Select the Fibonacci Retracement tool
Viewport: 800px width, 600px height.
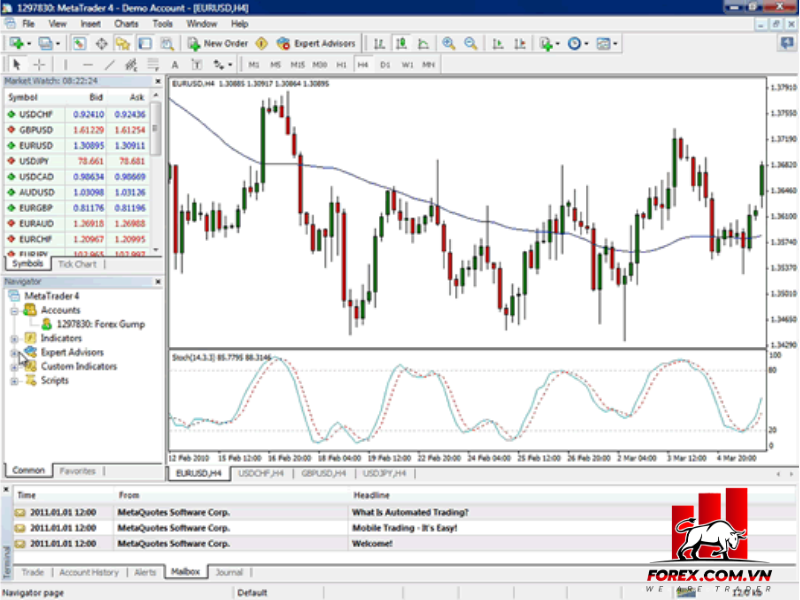153,64
